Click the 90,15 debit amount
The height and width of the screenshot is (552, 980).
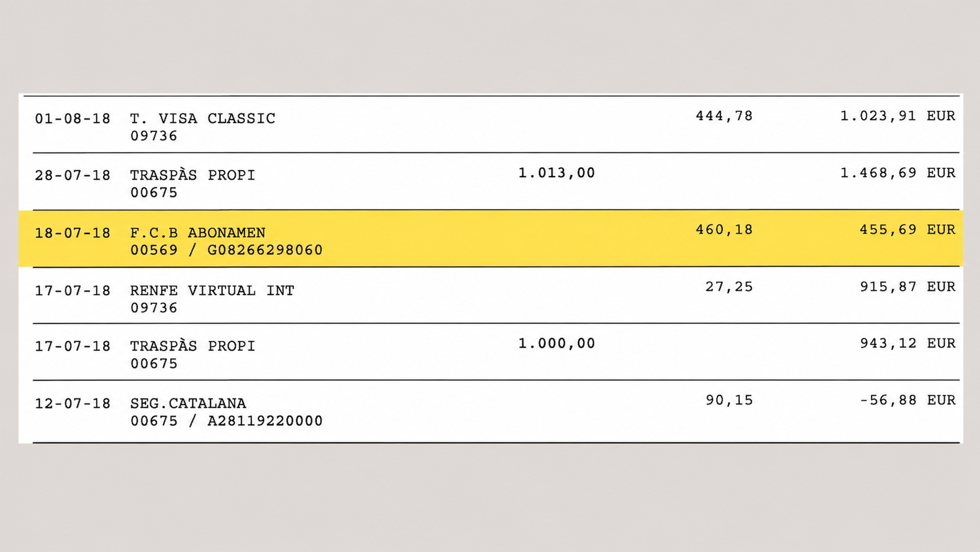coord(729,400)
